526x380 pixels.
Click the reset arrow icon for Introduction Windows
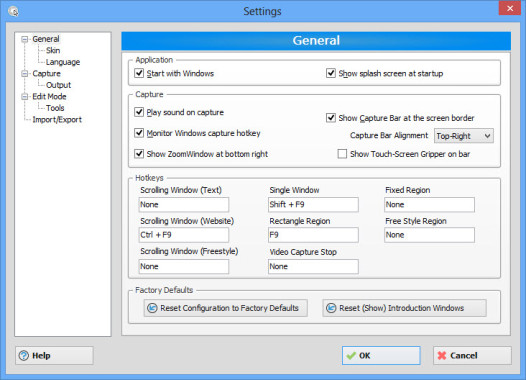(331, 308)
